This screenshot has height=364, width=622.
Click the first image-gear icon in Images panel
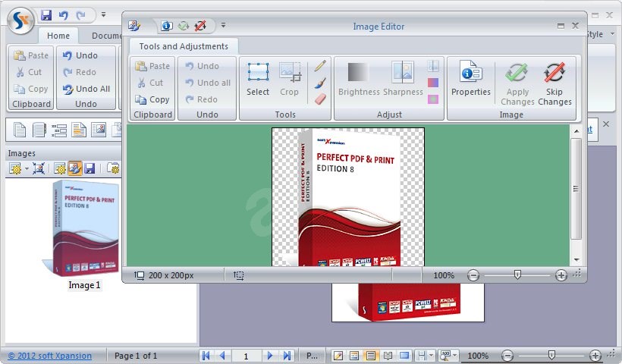tap(15, 168)
